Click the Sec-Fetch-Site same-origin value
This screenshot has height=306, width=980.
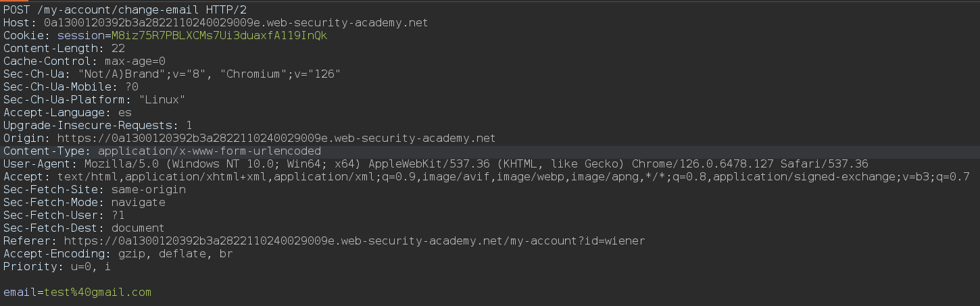149,190
